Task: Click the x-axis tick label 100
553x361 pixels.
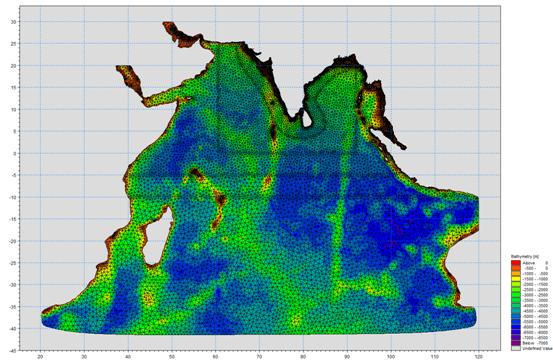Action: [x=391, y=357]
